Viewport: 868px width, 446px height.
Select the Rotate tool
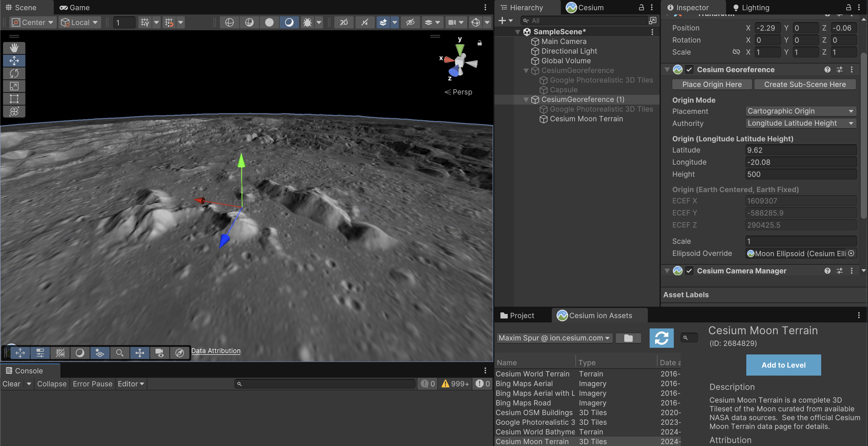pos(14,73)
